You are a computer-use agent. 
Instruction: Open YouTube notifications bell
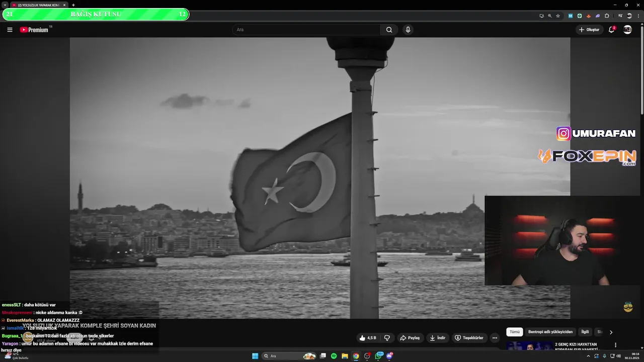pyautogui.click(x=612, y=30)
